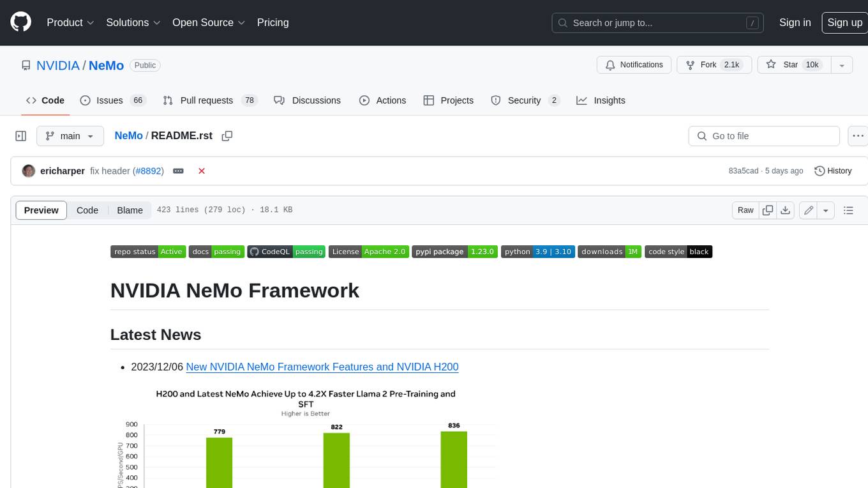Copy the README.rst file path
The height and width of the screenshot is (488, 868).
click(x=227, y=136)
